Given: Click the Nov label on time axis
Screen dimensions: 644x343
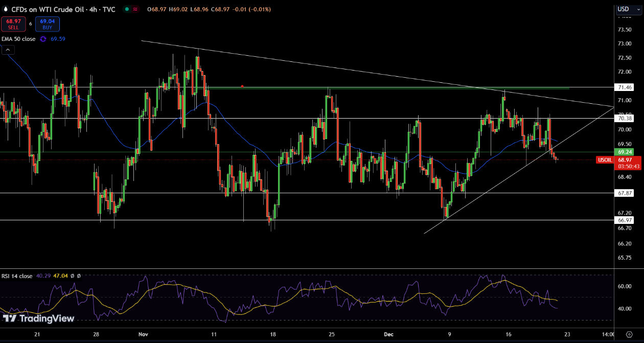Looking at the screenshot, I should click(x=143, y=334).
